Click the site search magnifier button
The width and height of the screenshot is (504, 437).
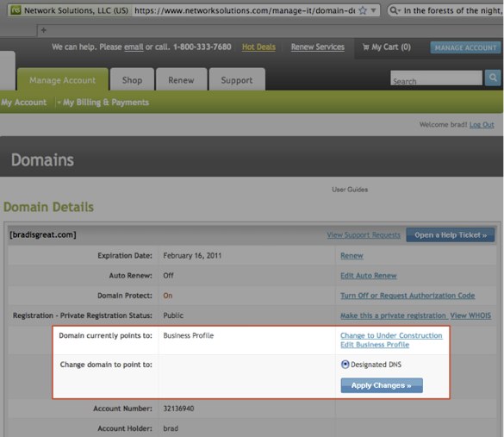(493, 78)
